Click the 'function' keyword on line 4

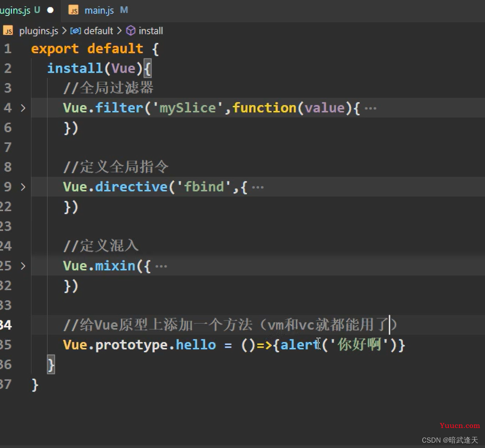(x=264, y=107)
